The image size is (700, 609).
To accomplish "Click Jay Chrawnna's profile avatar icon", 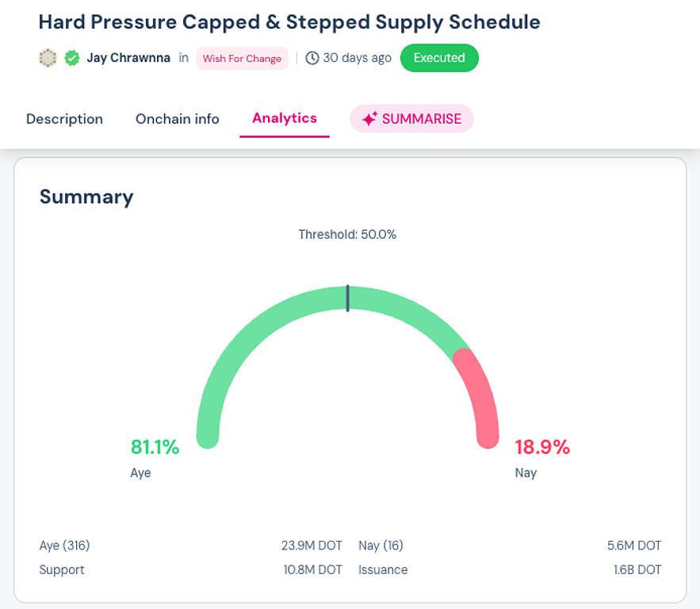I will click(x=48, y=58).
